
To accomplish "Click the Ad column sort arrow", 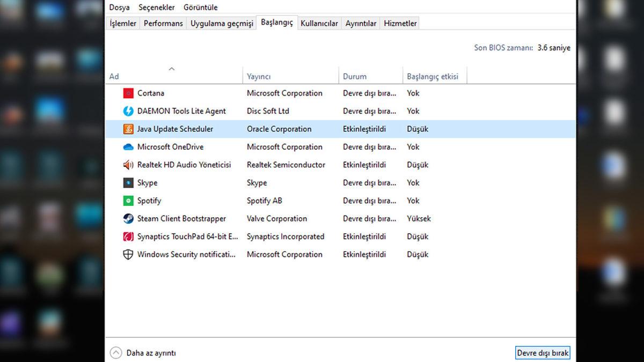I will click(172, 69).
